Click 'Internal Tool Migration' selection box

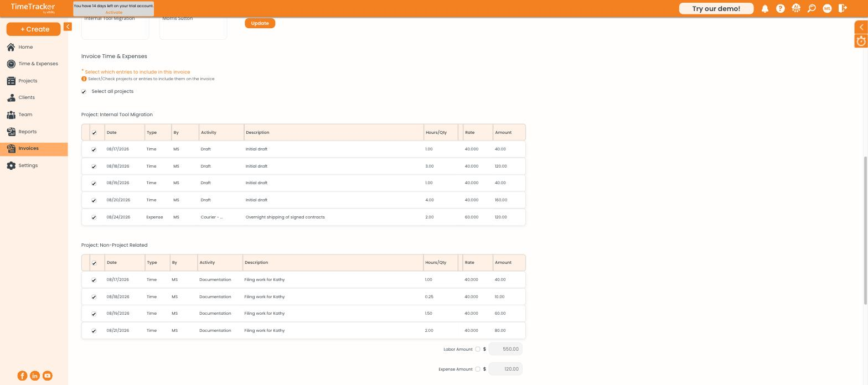(x=115, y=27)
